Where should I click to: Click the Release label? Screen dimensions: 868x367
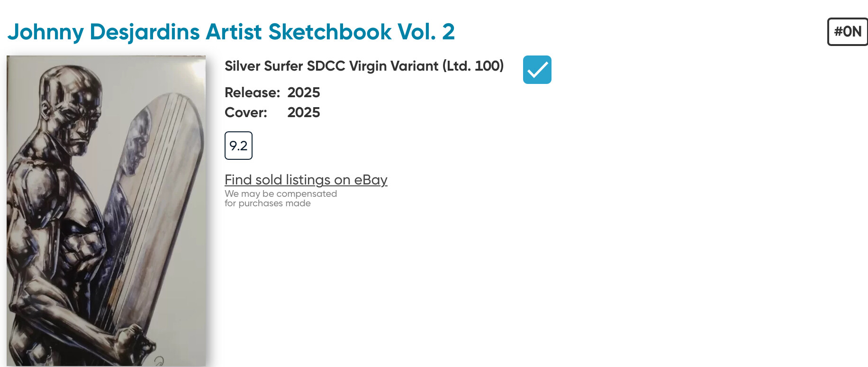(x=252, y=92)
